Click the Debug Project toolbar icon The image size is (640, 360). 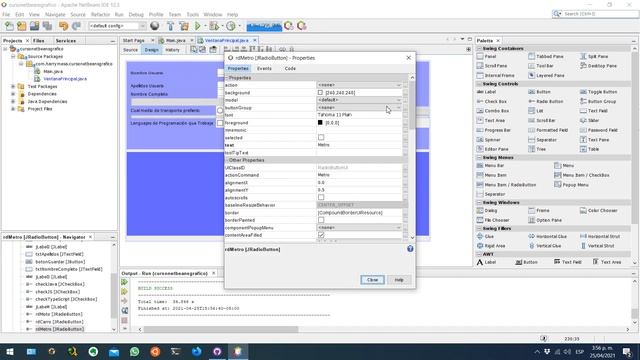pyautogui.click(x=213, y=26)
